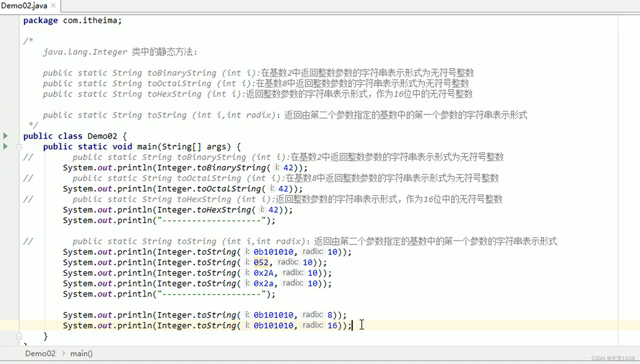Run the main method via gutter arrow
640x364 pixels.
click(x=5, y=146)
